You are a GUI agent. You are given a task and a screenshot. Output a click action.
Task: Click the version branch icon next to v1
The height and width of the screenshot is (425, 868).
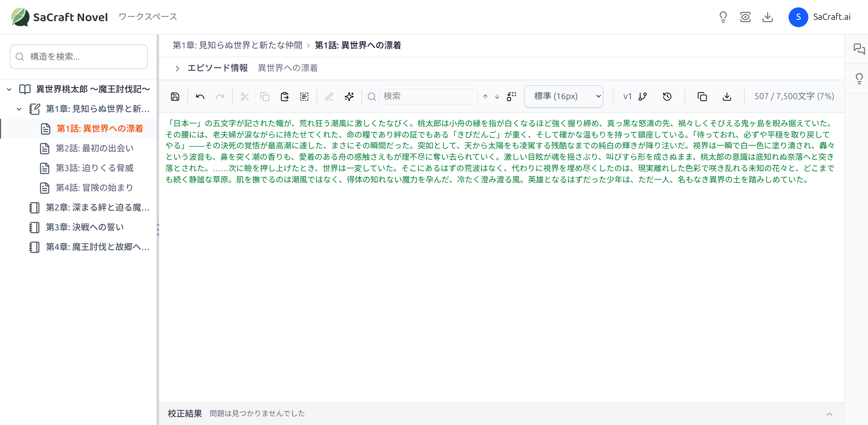(643, 97)
